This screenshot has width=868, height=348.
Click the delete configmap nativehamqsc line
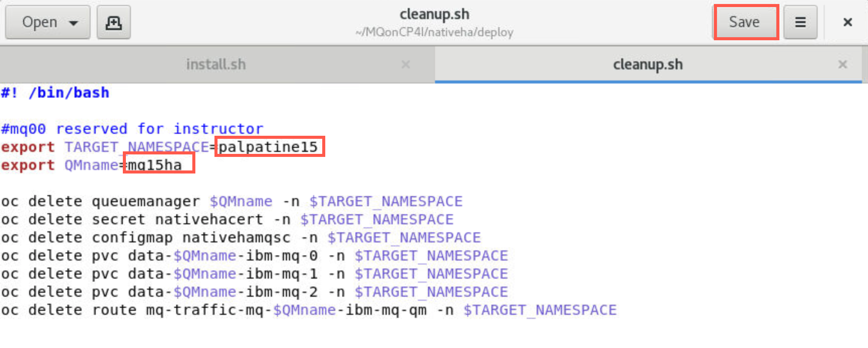pyautogui.click(x=241, y=237)
